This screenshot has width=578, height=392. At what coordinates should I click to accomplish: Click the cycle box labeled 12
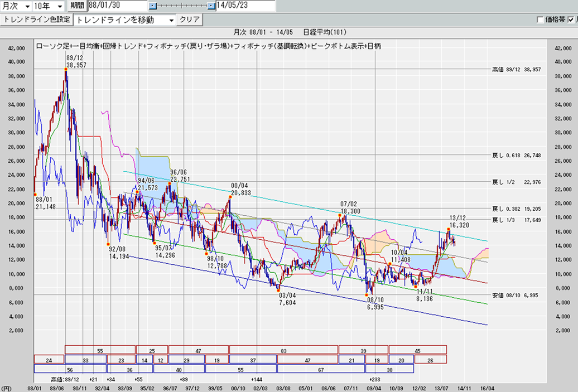point(160,360)
